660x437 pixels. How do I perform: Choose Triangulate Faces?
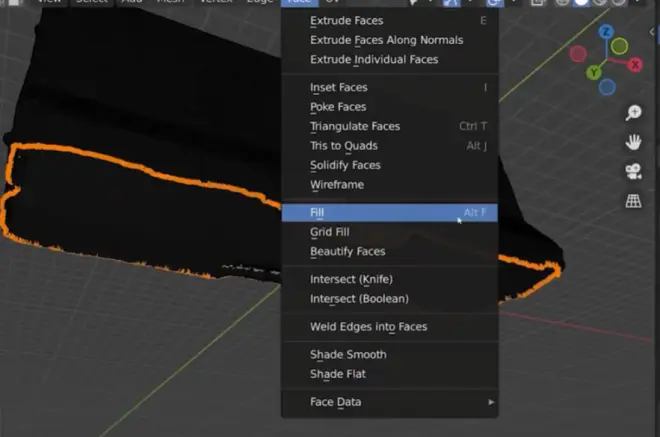coord(390,126)
